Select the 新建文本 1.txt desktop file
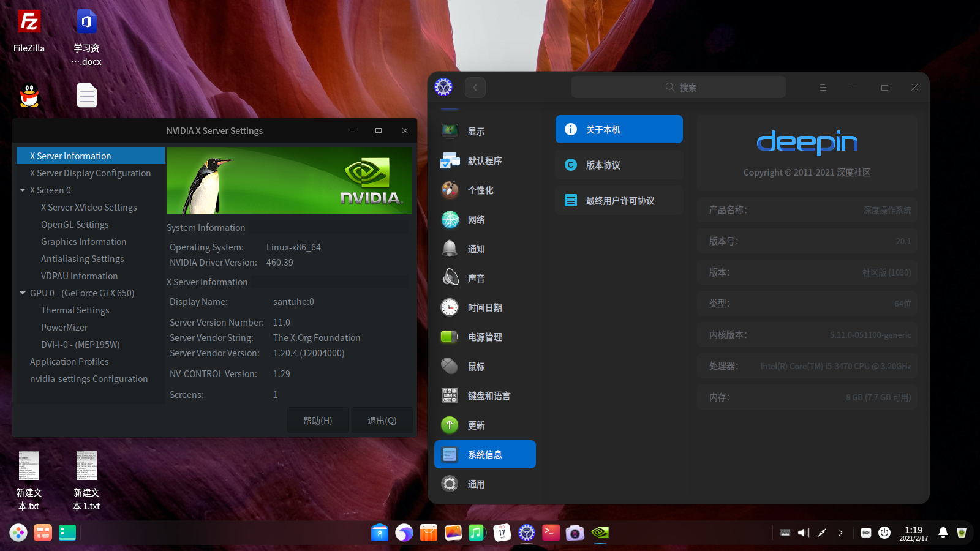Screen dimensions: 980x551 (86, 481)
